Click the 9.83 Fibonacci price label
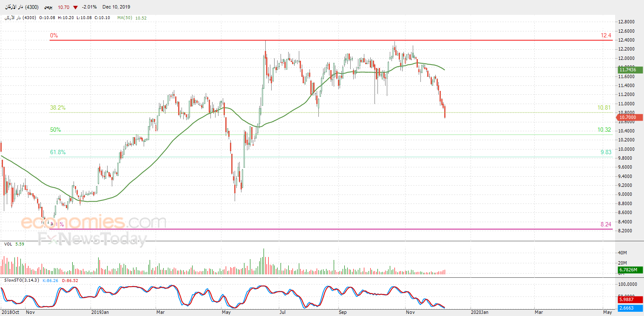This screenshot has height=316, width=644. 606,152
